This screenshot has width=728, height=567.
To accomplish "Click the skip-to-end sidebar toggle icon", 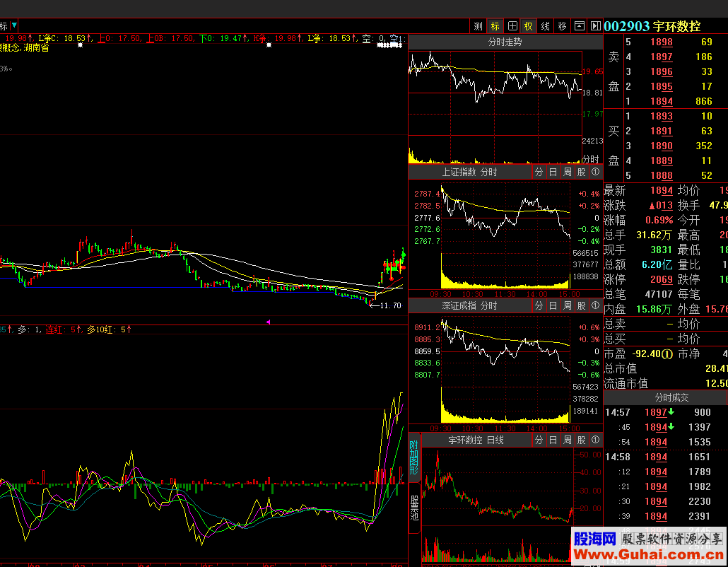I will pos(595,26).
